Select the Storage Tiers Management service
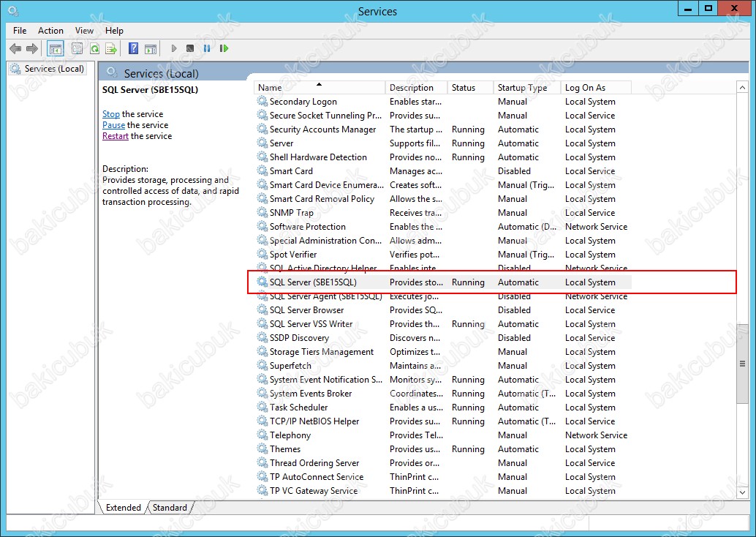This screenshot has width=756, height=537. tap(443, 352)
